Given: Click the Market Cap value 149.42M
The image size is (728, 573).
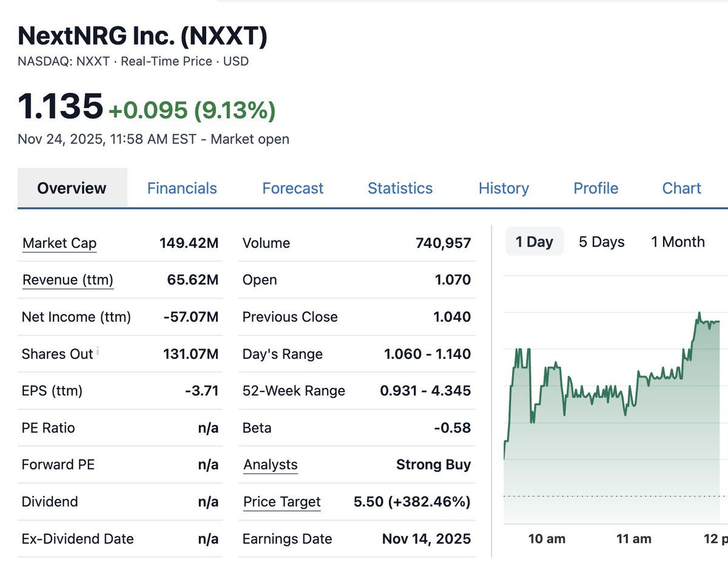Looking at the screenshot, I should coord(189,243).
